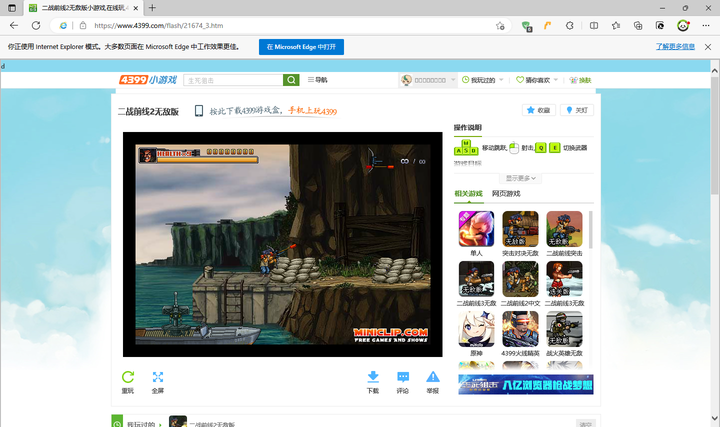The width and height of the screenshot is (720, 427).
Task: Open the 导航 navigation menu
Action: (x=317, y=80)
